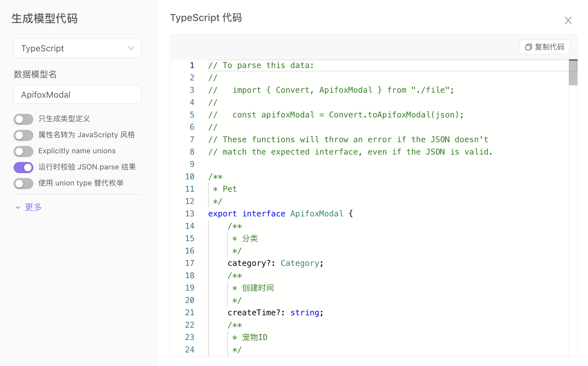Click the 'To parse this data' comment line
588x366 pixels.
tap(261, 65)
